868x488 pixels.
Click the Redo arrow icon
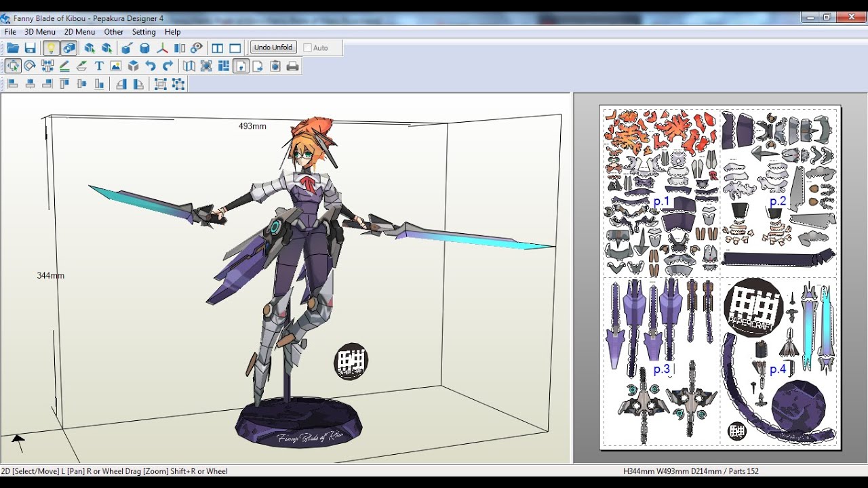(167, 66)
